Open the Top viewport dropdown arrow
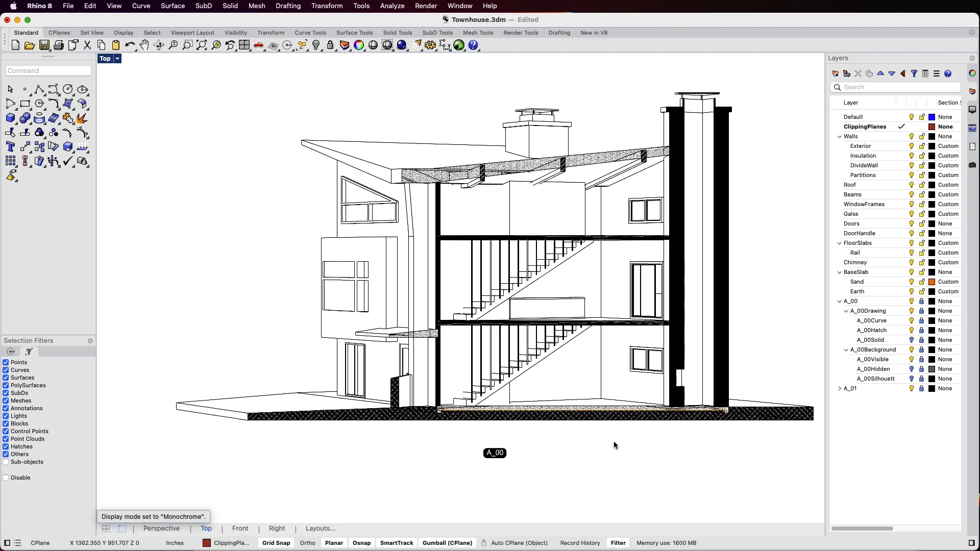The height and width of the screenshot is (551, 980). tap(117, 59)
